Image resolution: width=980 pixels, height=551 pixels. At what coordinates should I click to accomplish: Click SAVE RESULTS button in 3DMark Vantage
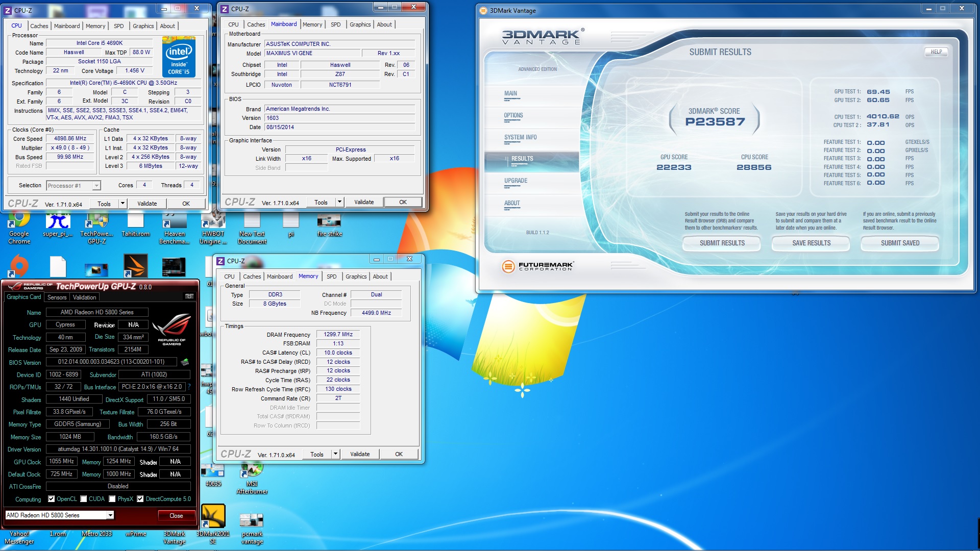pyautogui.click(x=811, y=243)
